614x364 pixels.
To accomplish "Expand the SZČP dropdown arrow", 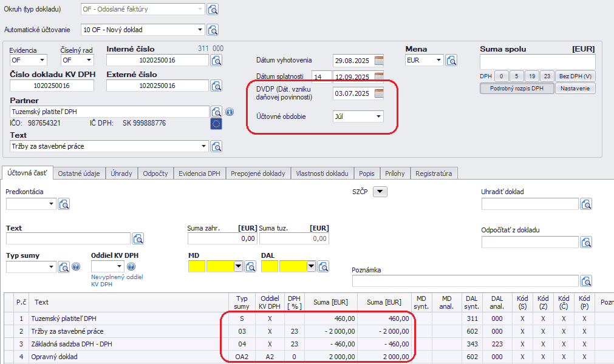I will point(380,192).
